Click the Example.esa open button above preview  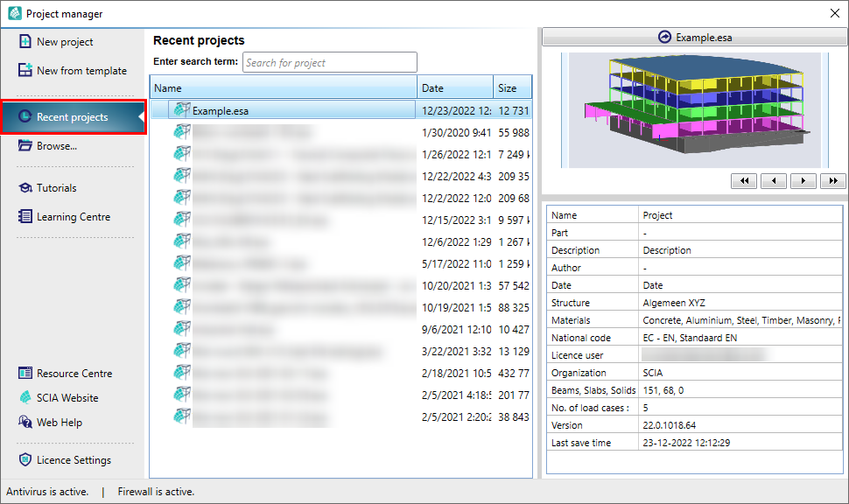click(695, 38)
